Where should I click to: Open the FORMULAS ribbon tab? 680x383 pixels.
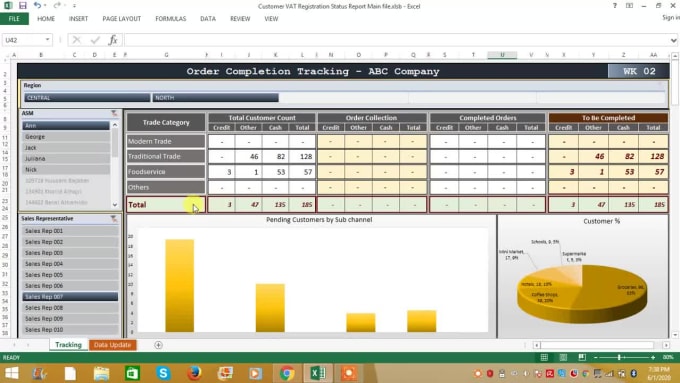click(x=170, y=19)
